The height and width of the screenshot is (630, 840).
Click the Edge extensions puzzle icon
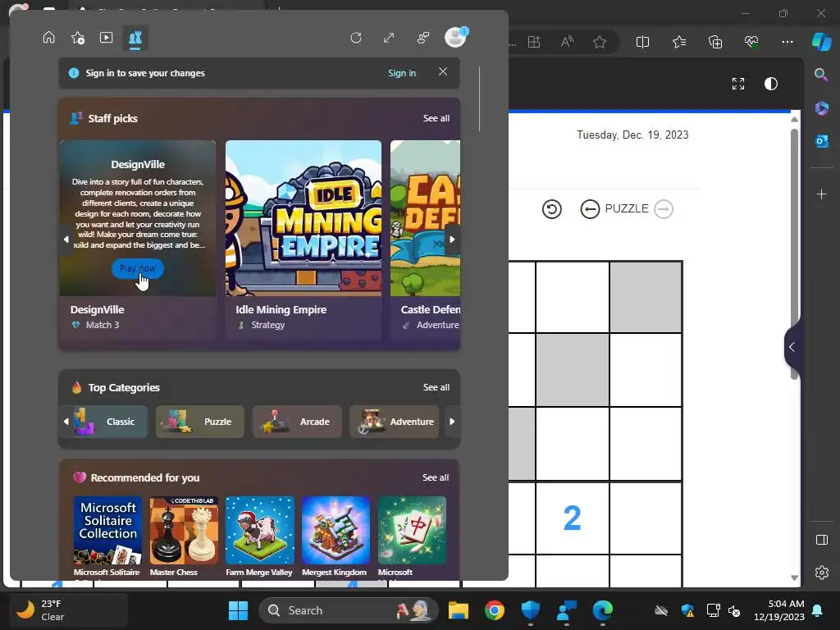(x=534, y=42)
